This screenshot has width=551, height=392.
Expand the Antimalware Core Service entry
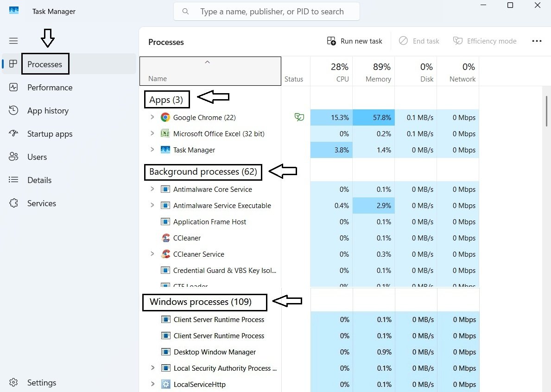click(152, 189)
